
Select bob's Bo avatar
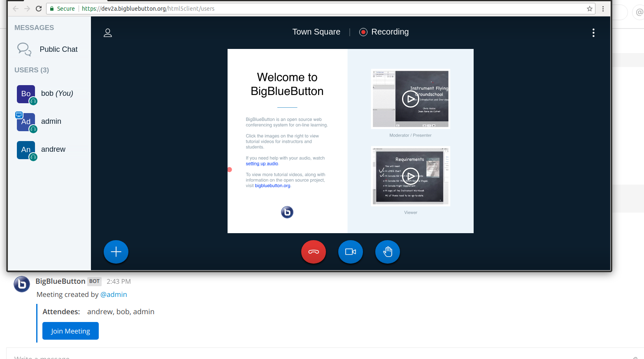[26, 94]
